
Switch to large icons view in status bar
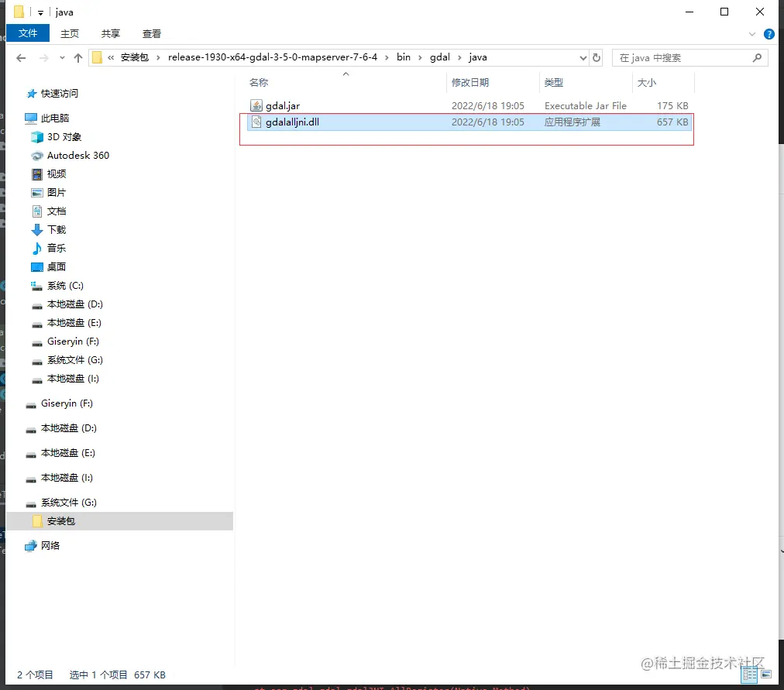click(766, 675)
